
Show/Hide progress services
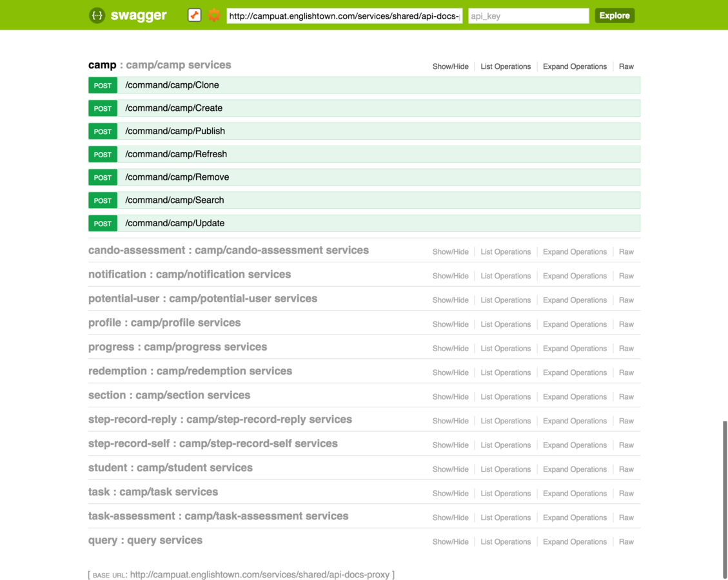tap(450, 348)
